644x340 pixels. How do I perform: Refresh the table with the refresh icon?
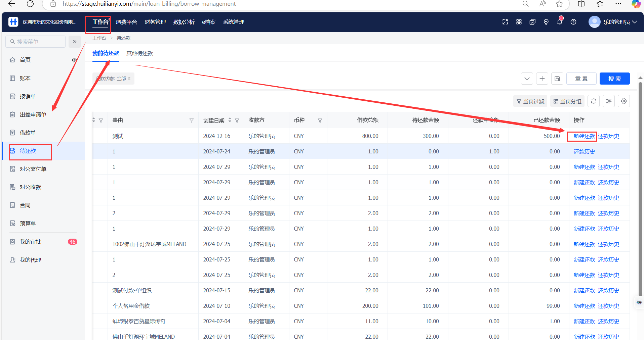point(594,101)
